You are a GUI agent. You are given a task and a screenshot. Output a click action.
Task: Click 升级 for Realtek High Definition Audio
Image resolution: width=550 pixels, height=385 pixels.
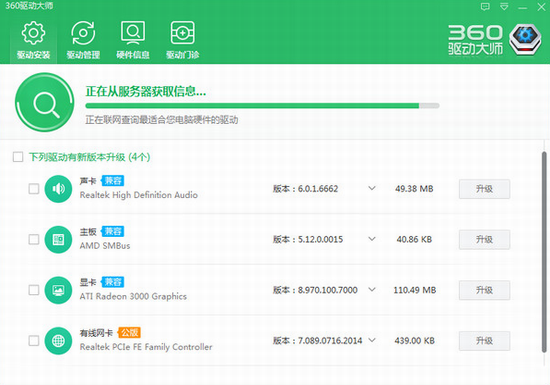tap(484, 189)
